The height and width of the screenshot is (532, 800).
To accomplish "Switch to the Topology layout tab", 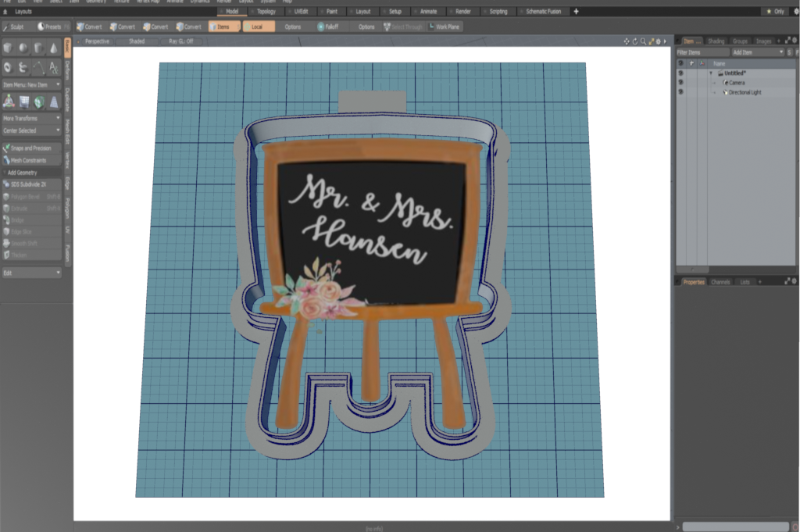I will click(x=266, y=12).
